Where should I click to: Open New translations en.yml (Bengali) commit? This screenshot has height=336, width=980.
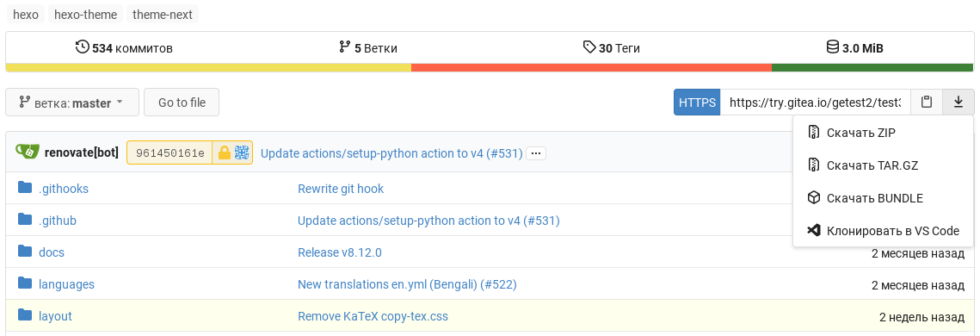pos(407,284)
